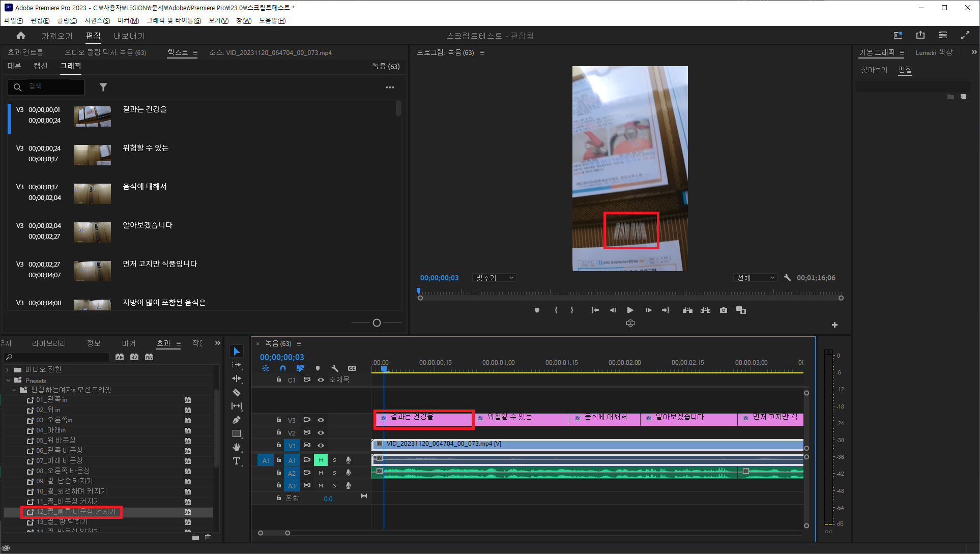Click the zoom slider below the graphics list
The width and height of the screenshot is (980, 554).
pos(377,323)
